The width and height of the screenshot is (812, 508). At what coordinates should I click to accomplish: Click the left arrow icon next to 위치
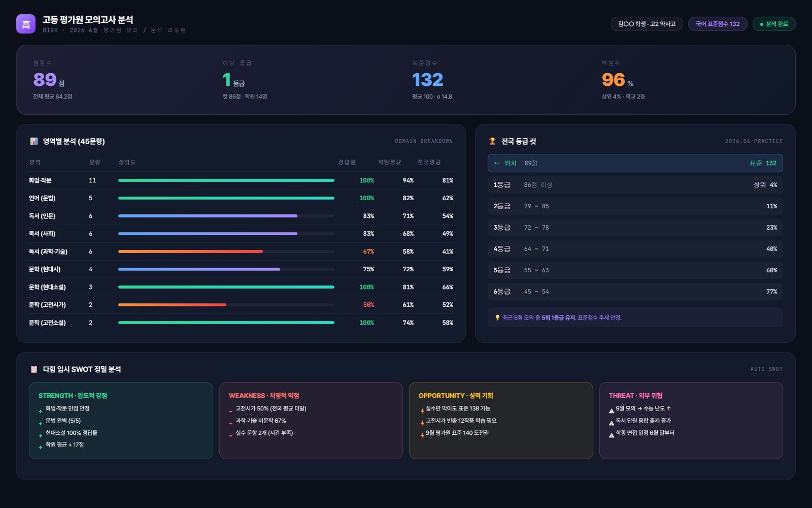[x=497, y=163]
